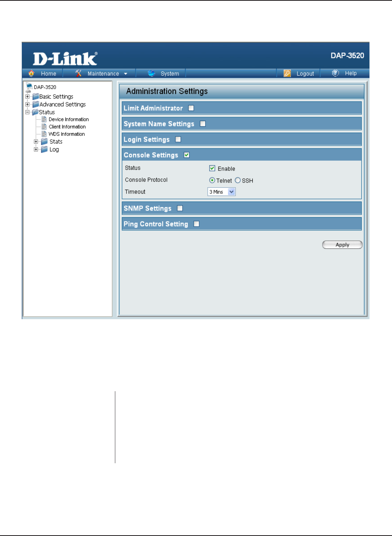
Task: Click the SNMP Settings section title
Action: pyautogui.click(x=147, y=208)
